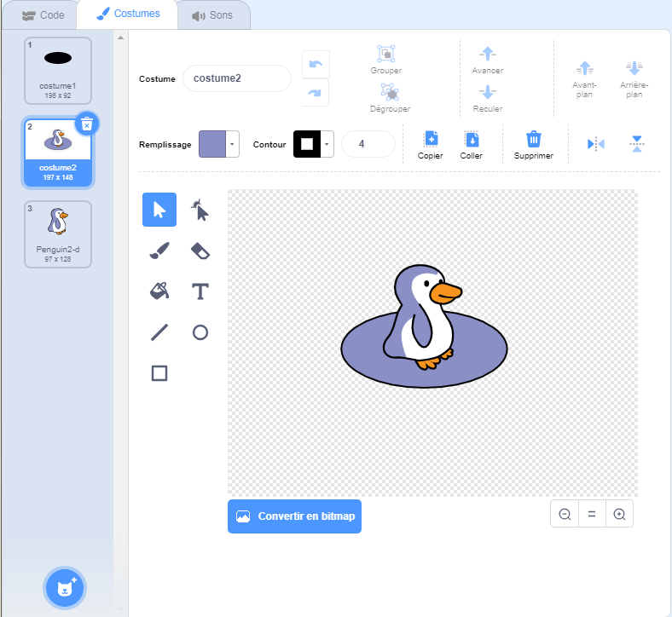Viewport: 672px width, 617px height.
Task: Switch to the Sons tab
Action: (212, 15)
